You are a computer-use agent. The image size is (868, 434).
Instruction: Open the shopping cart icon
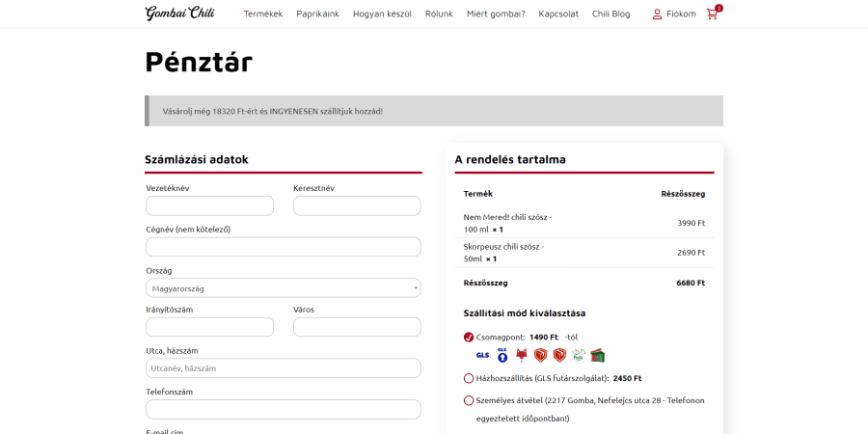(x=712, y=14)
